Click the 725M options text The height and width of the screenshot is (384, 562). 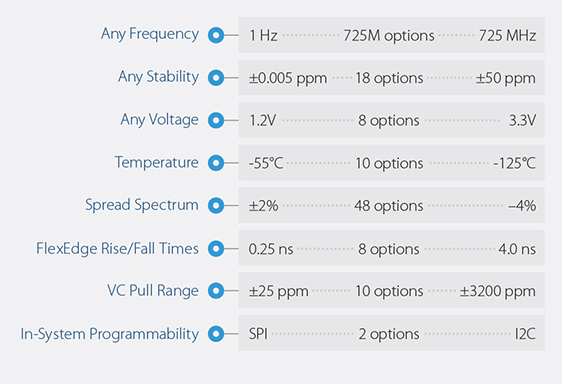pos(389,36)
